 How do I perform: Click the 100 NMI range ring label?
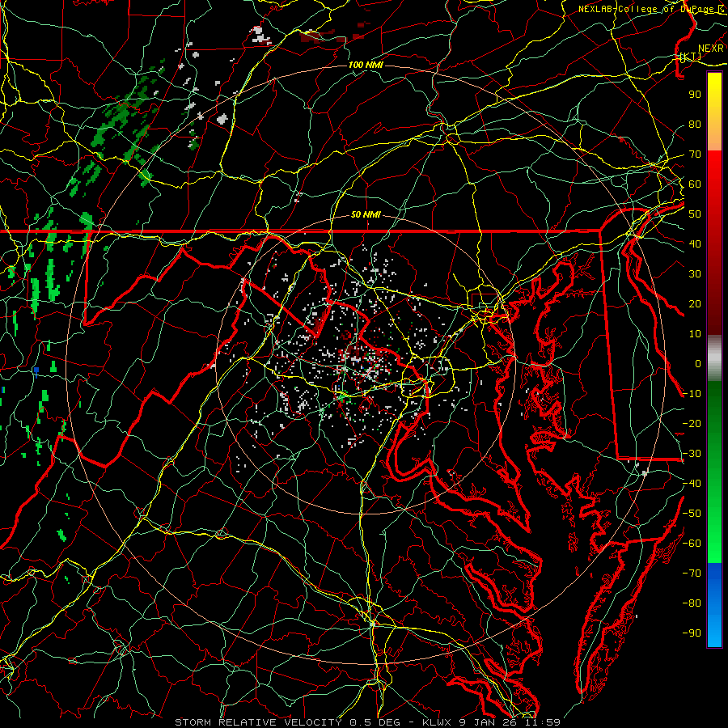coord(366,65)
